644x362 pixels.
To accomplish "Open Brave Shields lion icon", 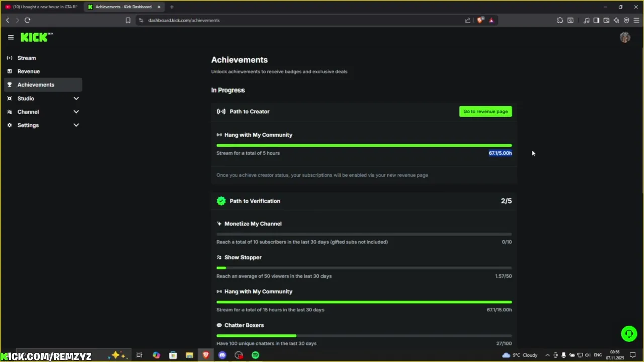I will tap(480, 20).
